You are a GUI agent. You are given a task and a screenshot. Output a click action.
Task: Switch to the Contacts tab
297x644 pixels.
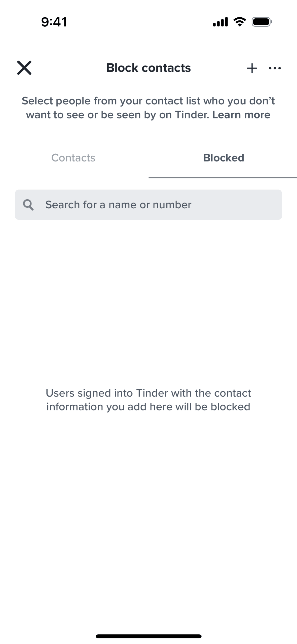point(73,158)
